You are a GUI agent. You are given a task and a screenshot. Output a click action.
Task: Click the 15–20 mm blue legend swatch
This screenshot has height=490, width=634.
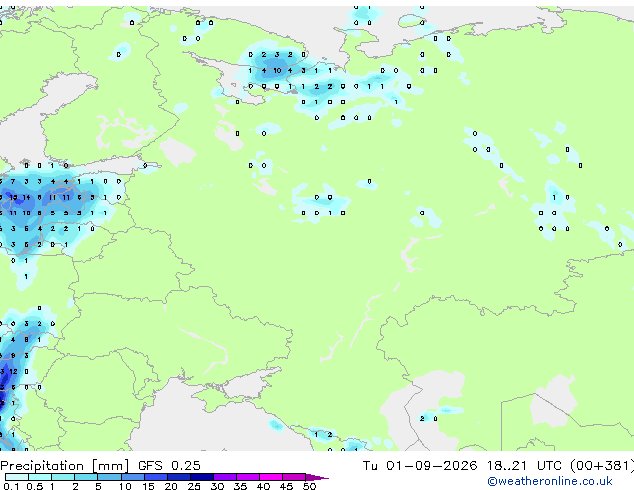pos(156,477)
